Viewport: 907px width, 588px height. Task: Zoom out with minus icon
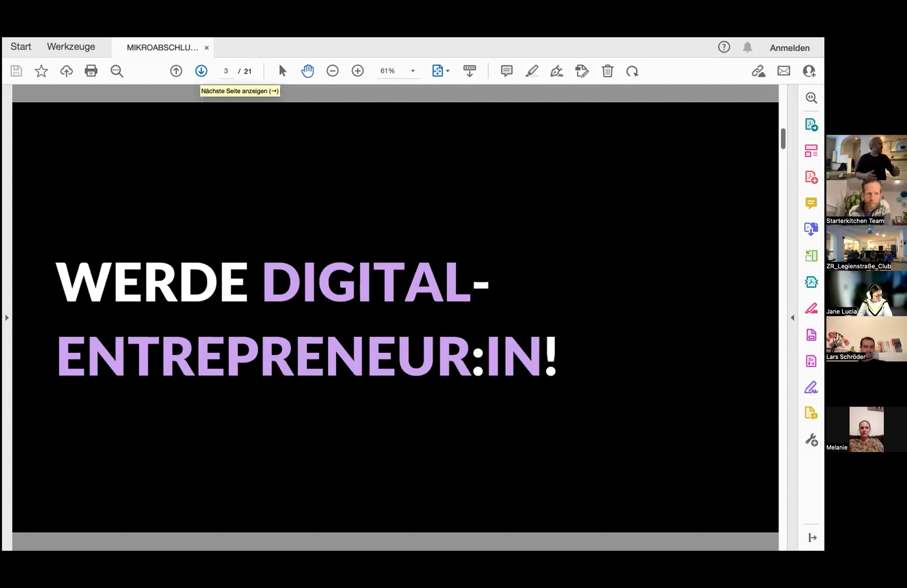pyautogui.click(x=332, y=71)
